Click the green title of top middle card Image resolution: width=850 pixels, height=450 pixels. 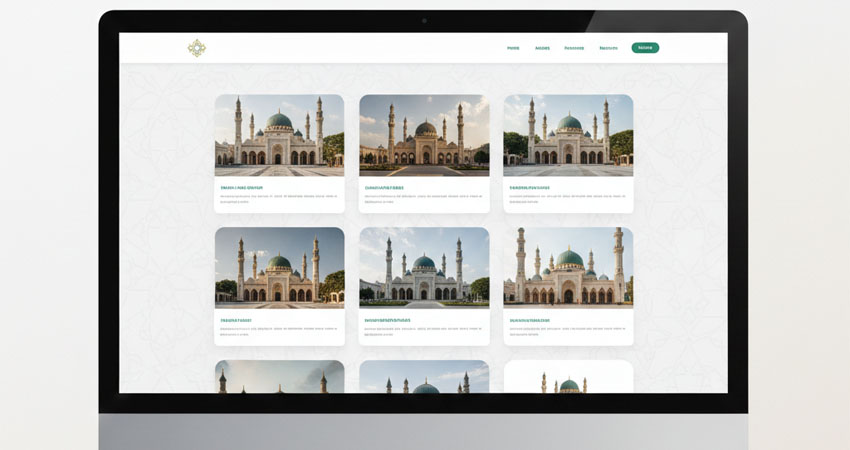(x=384, y=188)
